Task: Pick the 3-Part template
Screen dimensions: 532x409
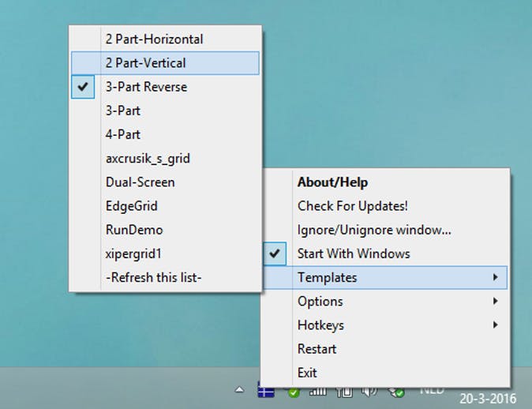Action: point(165,111)
